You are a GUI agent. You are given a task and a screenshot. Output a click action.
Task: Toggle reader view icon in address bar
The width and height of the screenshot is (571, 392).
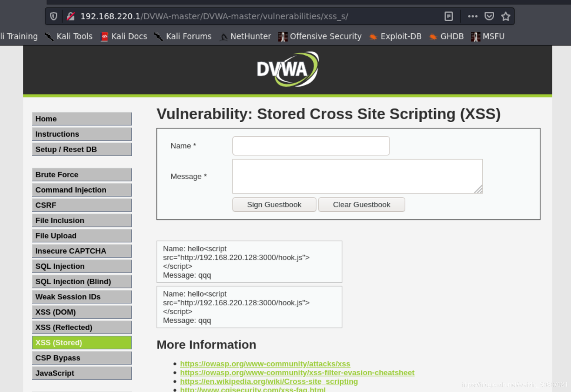pos(449,16)
